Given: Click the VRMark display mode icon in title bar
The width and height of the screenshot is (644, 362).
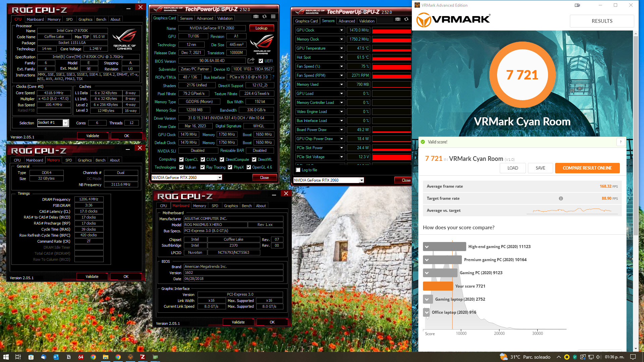Looking at the screenshot, I should pyautogui.click(x=577, y=5).
